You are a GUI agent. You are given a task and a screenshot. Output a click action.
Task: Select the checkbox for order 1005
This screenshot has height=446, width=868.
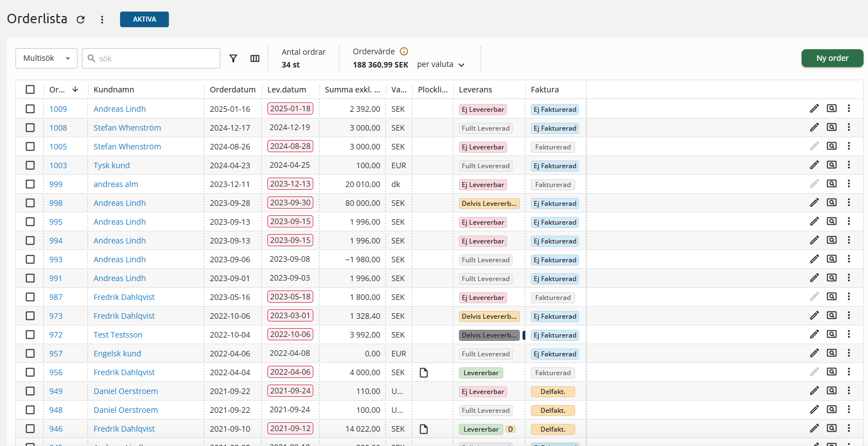pyautogui.click(x=30, y=147)
